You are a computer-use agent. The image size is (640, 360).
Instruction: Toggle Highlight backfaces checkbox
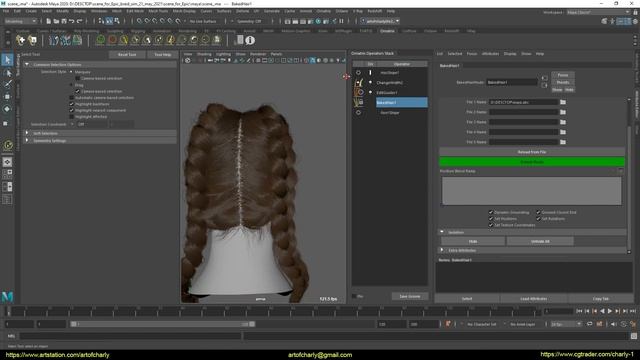point(72,104)
